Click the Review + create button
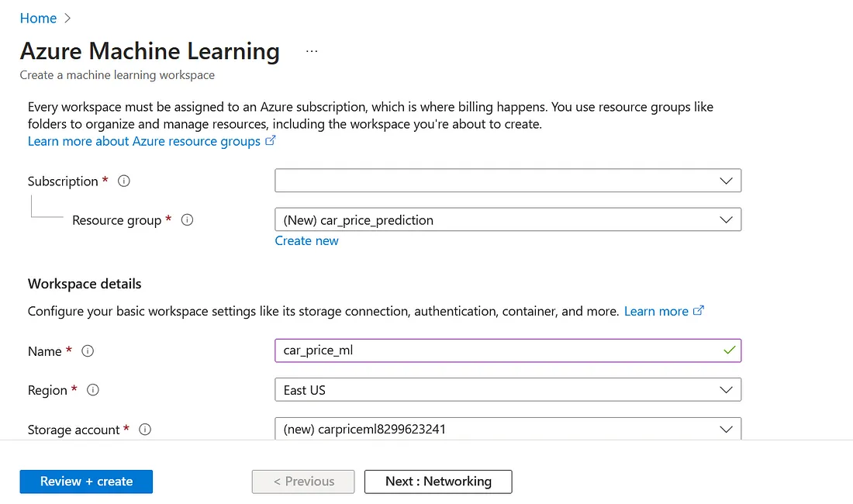Screen dimensions: 853x504 pos(87,482)
